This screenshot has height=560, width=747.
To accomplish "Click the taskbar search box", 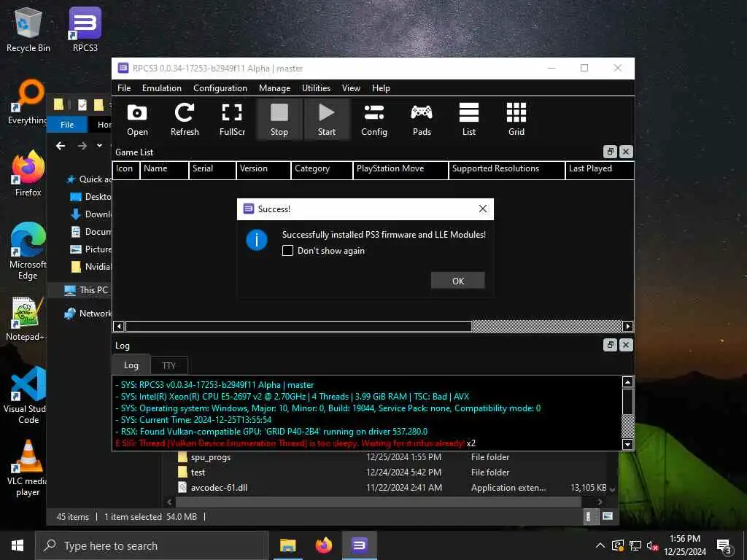I will [x=152, y=545].
